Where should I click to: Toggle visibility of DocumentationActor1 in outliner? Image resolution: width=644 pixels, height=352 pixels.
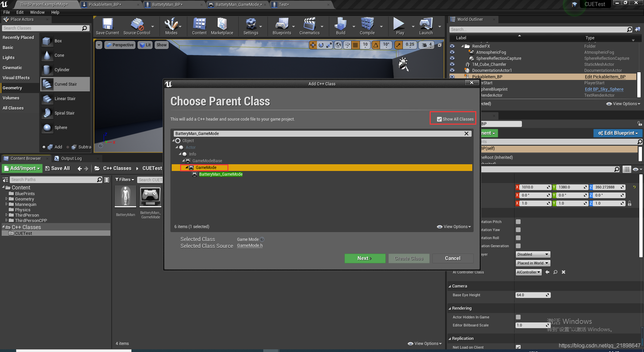452,71
